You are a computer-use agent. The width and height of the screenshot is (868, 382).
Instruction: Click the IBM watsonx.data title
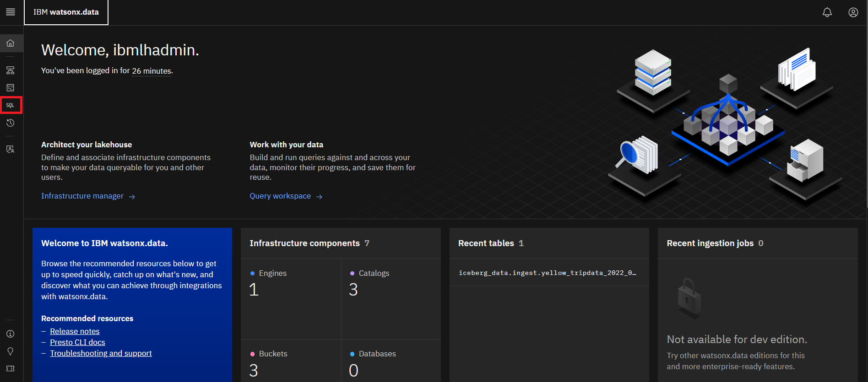[66, 12]
